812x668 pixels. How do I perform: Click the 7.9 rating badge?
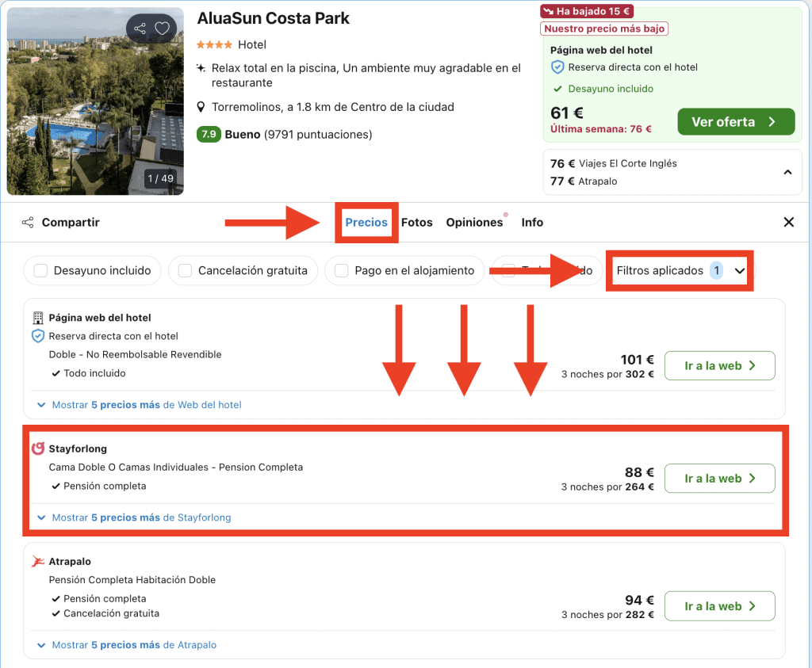(209, 135)
